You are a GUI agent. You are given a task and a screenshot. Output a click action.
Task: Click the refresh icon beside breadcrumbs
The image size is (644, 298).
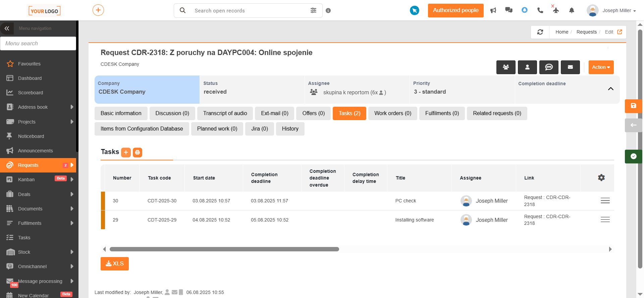point(540,32)
